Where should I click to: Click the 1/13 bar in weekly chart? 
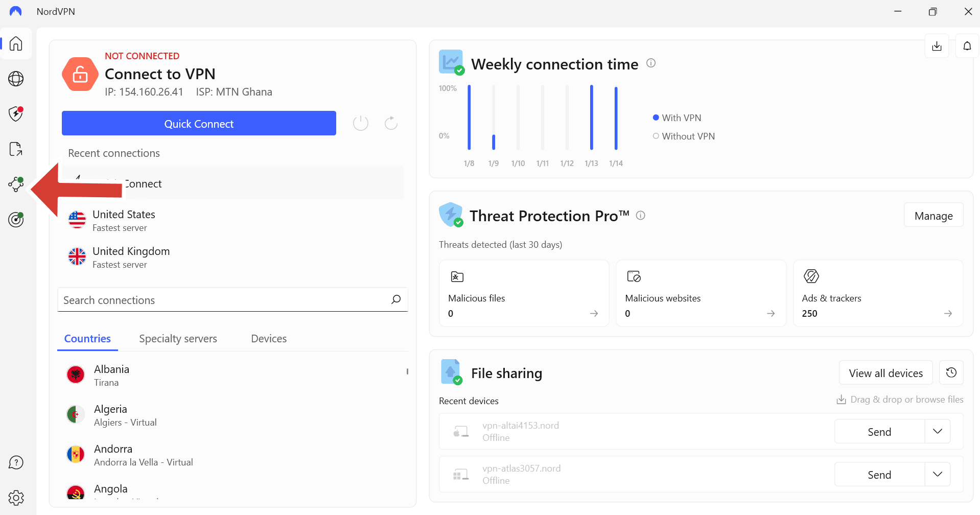tap(592, 118)
